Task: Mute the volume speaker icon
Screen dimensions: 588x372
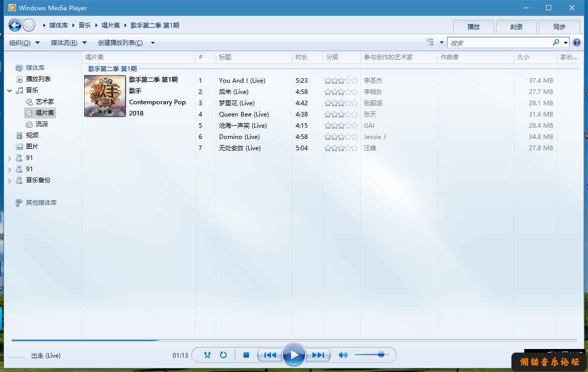Action: coord(343,355)
